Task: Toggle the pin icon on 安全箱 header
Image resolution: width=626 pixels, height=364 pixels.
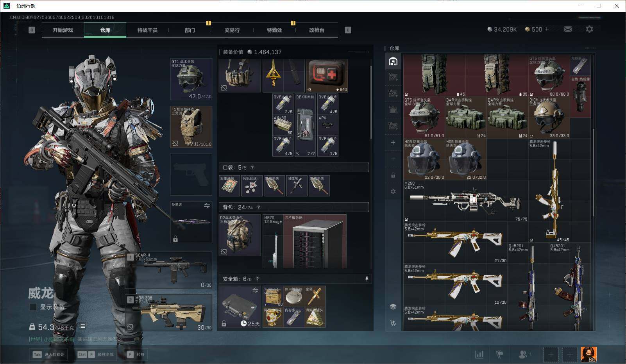Action: coord(367,279)
